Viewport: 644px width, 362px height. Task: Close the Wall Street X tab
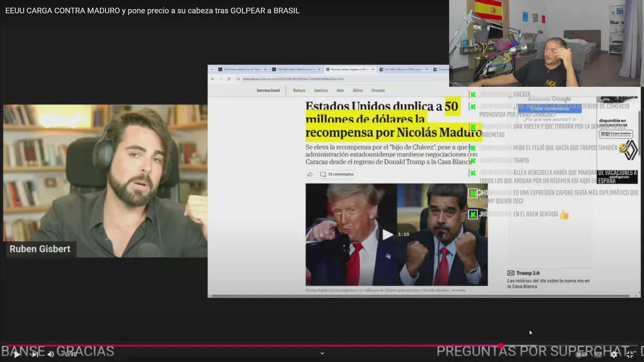tap(319, 69)
